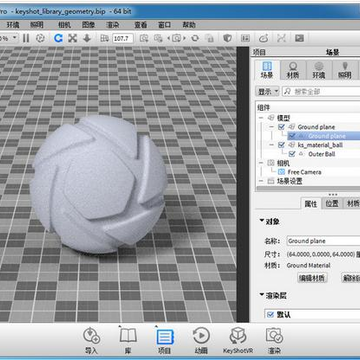Collapse the 场景设置 tree node
This screenshot has width=360, height=360.
(x=261, y=181)
